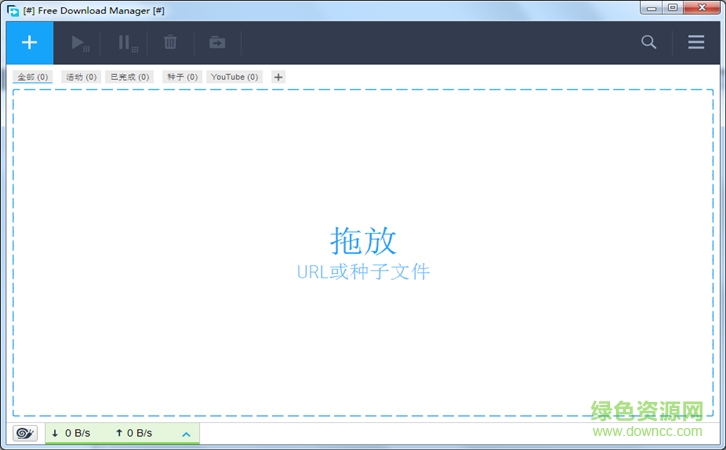Maximize the Free Download Manager window
This screenshot has height=450, width=726.
(673, 8)
